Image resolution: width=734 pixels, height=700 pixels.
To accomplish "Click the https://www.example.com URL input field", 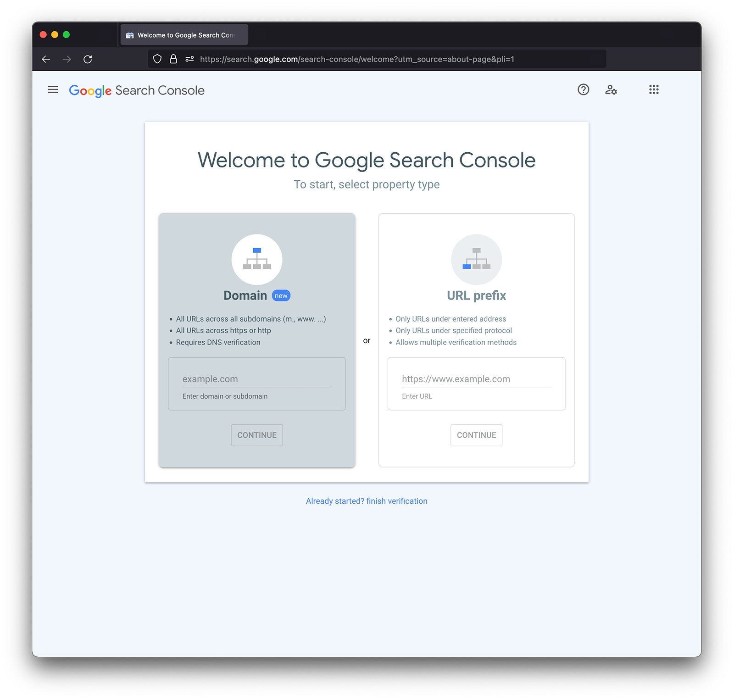I will coord(477,379).
